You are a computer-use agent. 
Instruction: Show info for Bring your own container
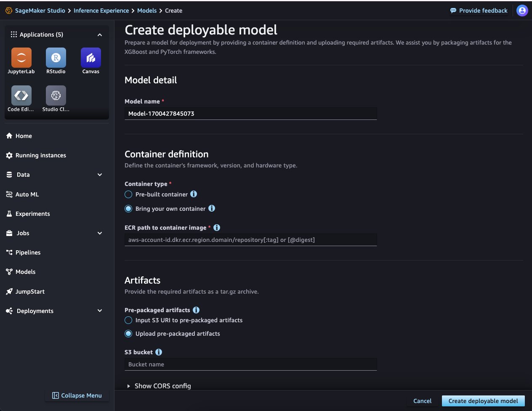(x=212, y=208)
